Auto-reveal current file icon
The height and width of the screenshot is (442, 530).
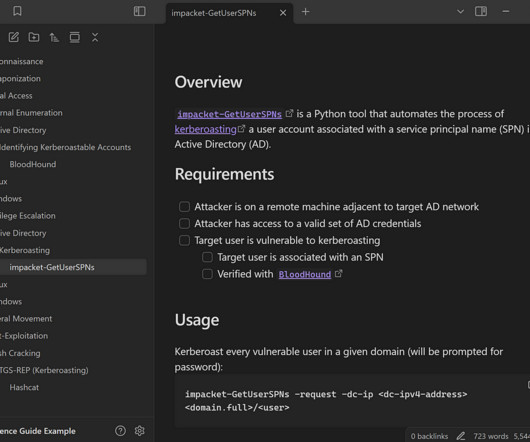coord(75,37)
